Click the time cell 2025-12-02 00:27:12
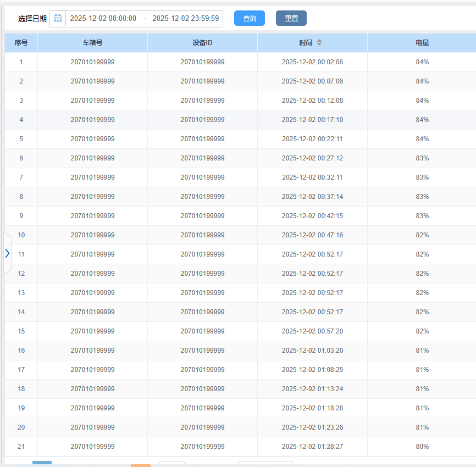The height and width of the screenshot is (467, 476). 312,158
